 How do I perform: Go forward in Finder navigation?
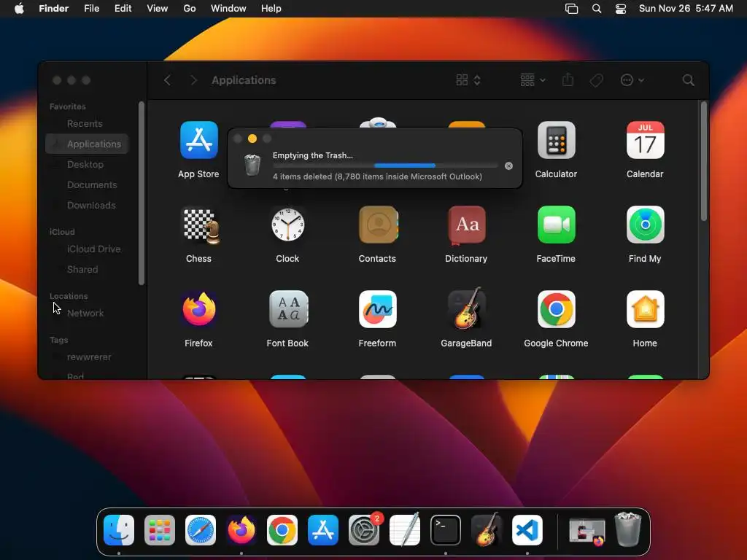tap(193, 80)
